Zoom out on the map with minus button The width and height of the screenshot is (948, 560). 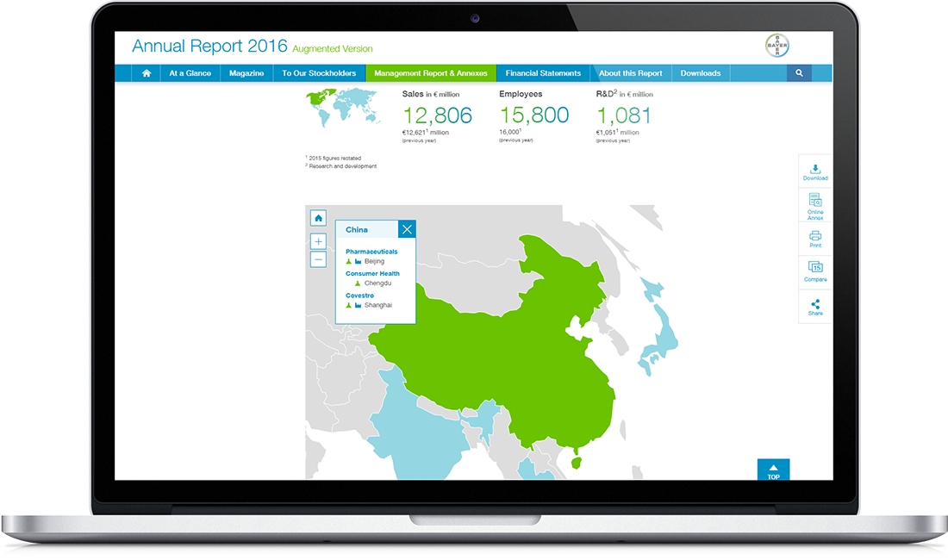click(318, 259)
